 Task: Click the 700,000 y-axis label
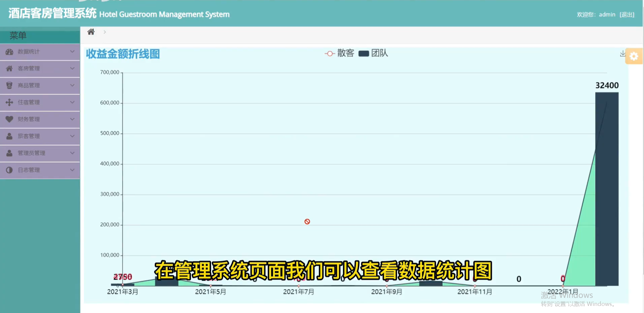[x=110, y=72]
